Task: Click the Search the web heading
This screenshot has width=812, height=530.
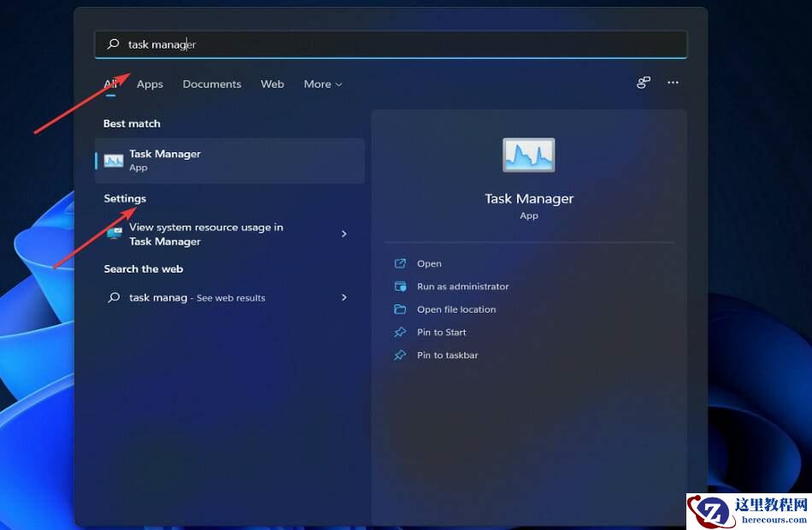Action: 144,269
